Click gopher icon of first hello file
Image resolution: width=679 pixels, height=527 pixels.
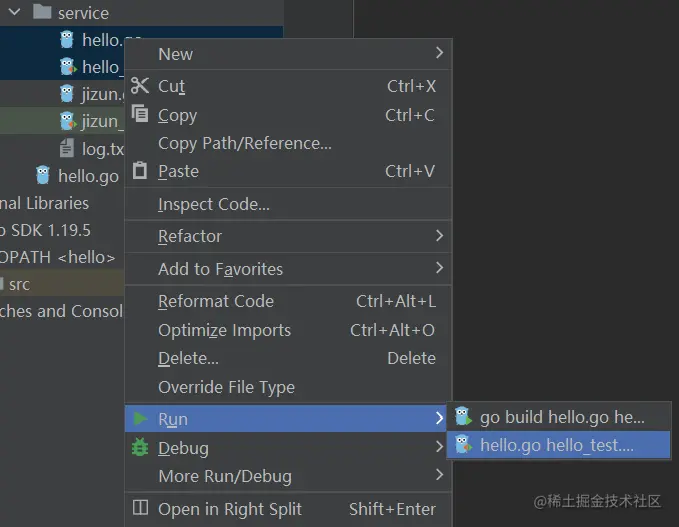point(67,39)
